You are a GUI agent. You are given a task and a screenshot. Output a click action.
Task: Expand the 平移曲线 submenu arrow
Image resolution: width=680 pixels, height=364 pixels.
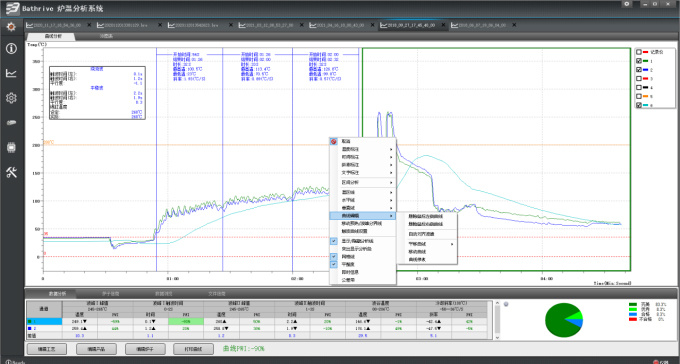click(x=451, y=244)
